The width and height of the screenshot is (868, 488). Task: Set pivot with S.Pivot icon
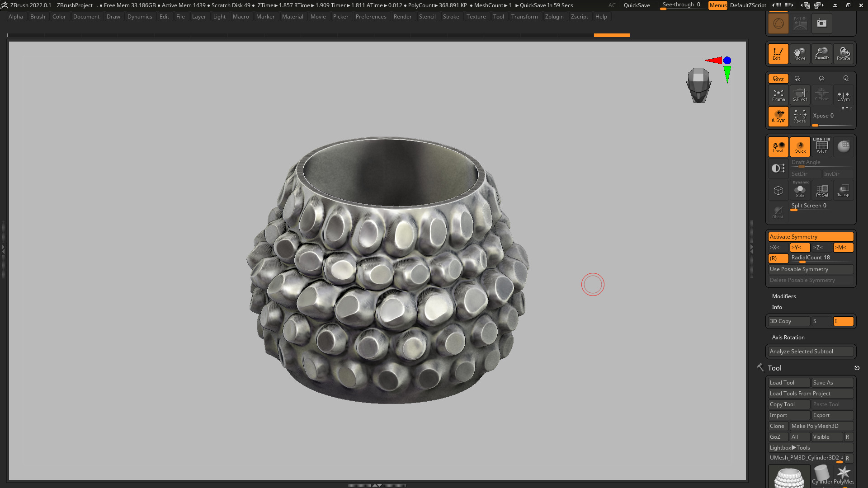point(800,95)
